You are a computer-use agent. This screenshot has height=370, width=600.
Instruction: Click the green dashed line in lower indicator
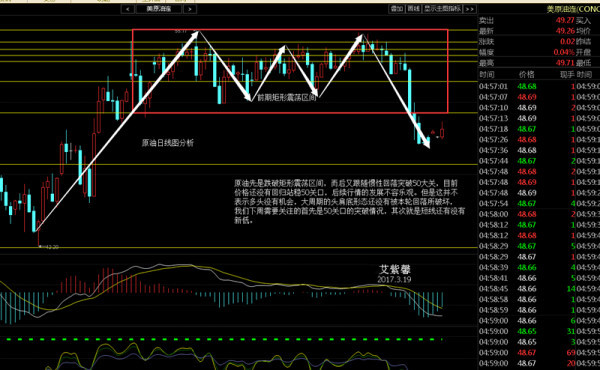click(222, 339)
